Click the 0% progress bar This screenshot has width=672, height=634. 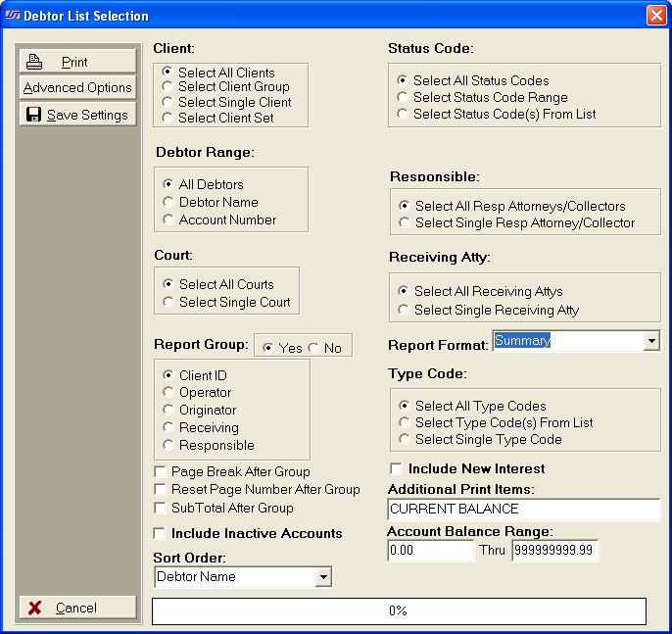pyautogui.click(x=399, y=610)
